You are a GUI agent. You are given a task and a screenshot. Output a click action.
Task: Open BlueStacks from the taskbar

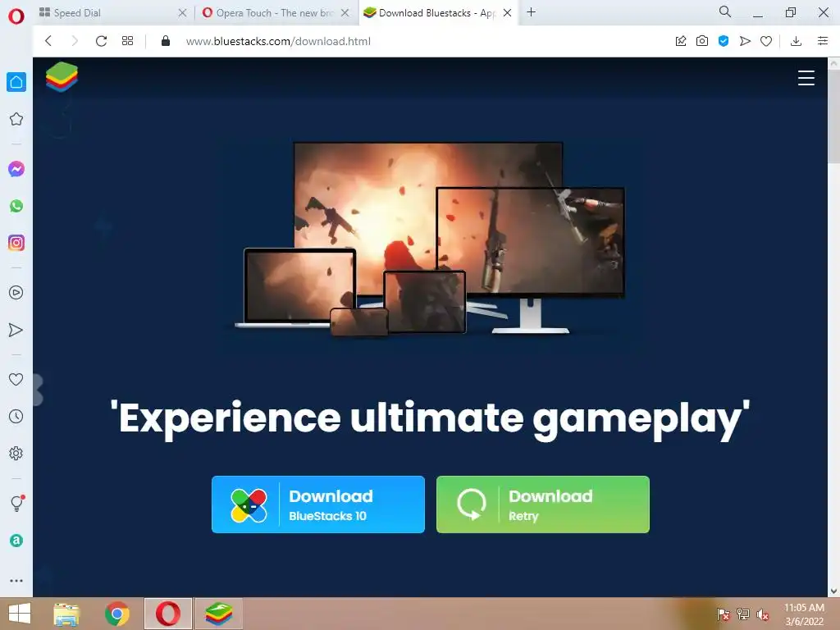coord(218,614)
